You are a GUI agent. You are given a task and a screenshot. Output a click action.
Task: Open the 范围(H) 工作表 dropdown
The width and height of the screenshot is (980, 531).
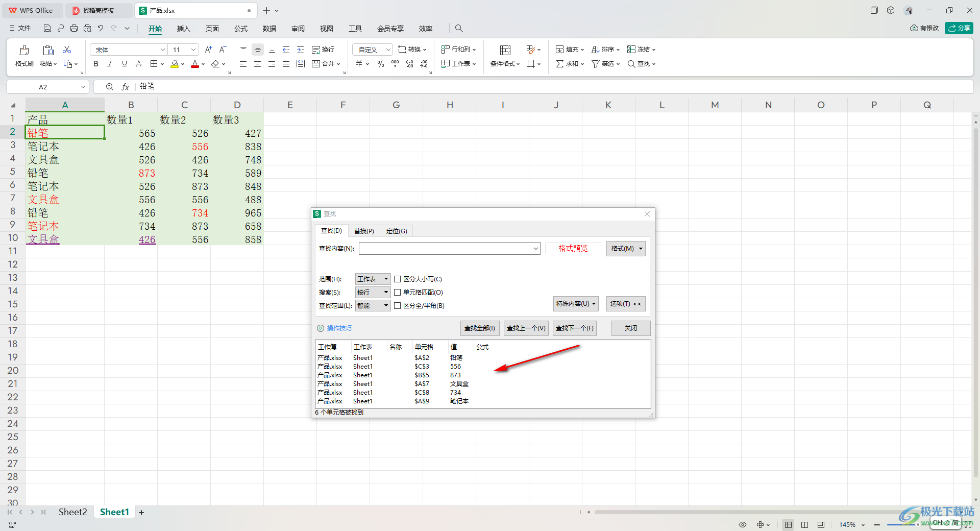click(373, 279)
